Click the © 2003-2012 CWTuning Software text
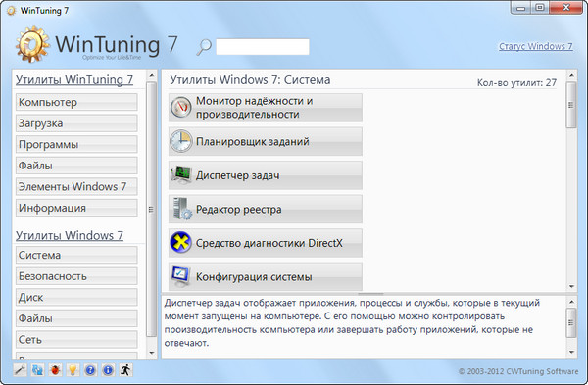The height and width of the screenshot is (385, 588). click(518, 371)
